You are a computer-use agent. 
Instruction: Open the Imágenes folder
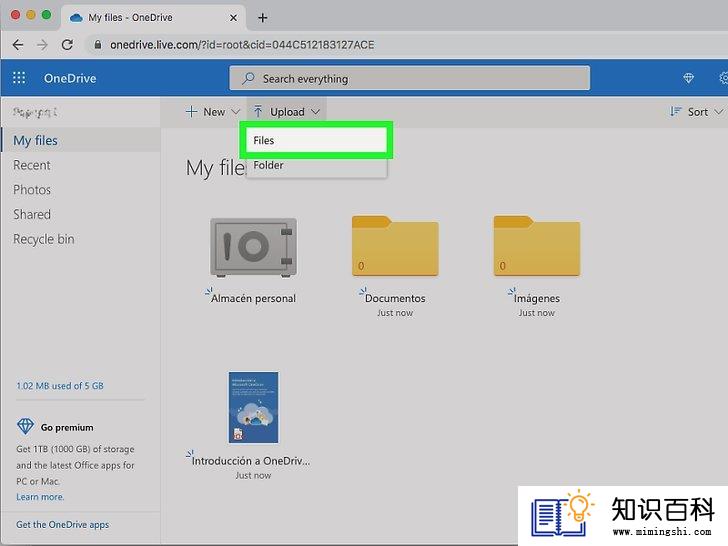pyautogui.click(x=537, y=246)
